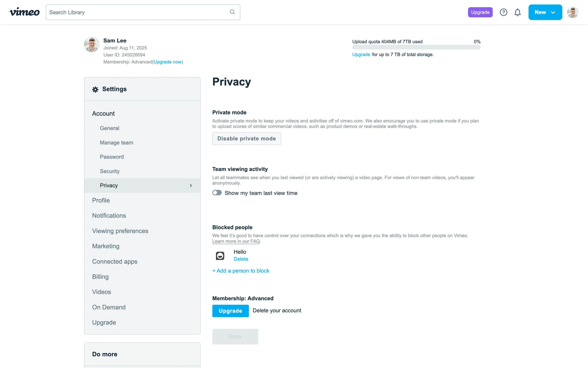Click the Settings gear icon
Image resolution: width=588 pixels, height=368 pixels.
coord(95,89)
